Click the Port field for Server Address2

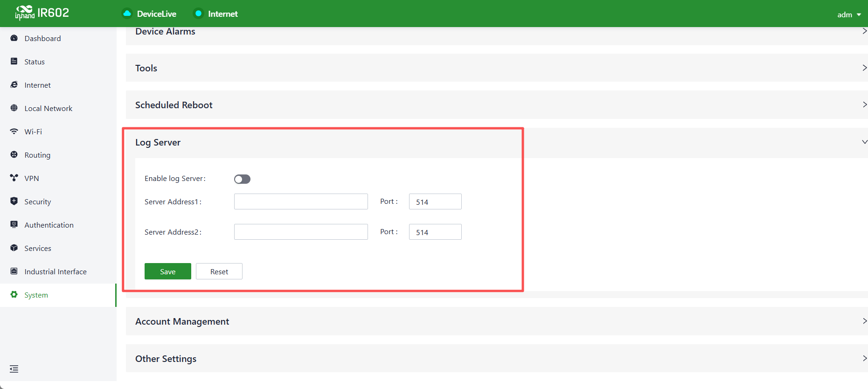click(435, 232)
